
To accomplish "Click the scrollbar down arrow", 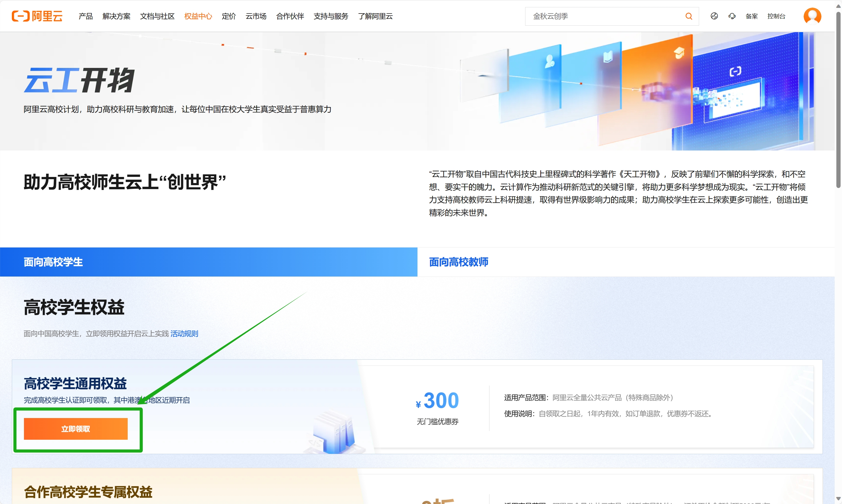I will [838, 499].
